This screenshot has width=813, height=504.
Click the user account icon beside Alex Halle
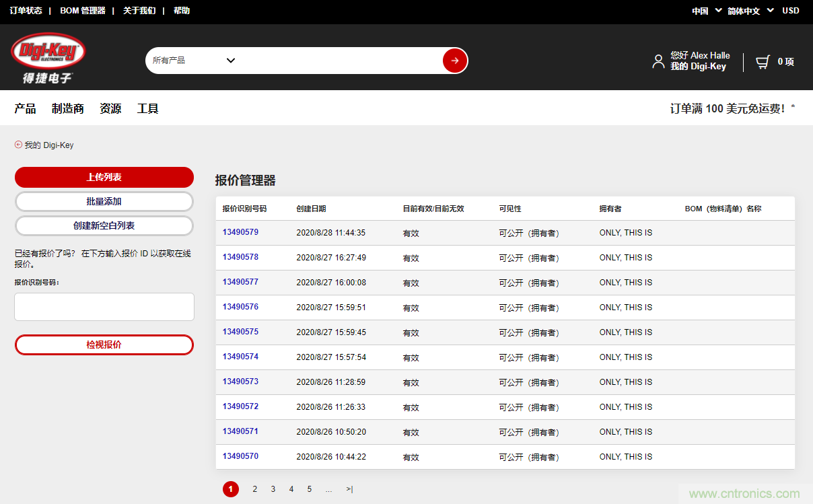(x=658, y=61)
